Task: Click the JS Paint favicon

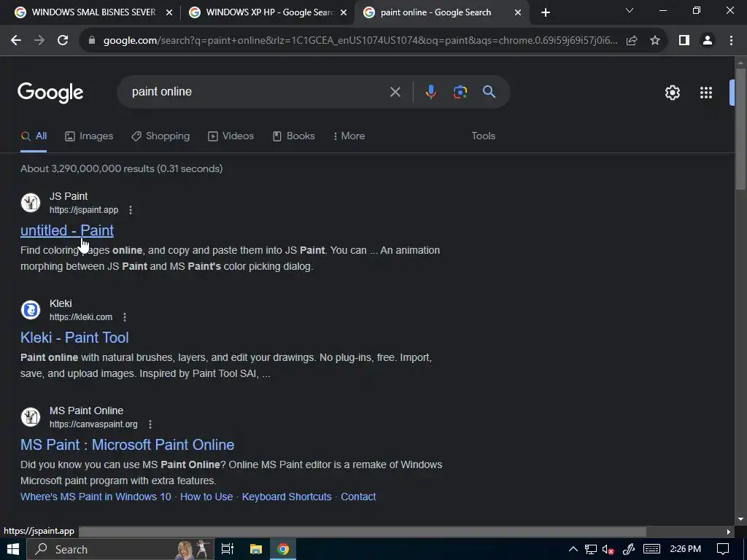Action: click(x=31, y=203)
